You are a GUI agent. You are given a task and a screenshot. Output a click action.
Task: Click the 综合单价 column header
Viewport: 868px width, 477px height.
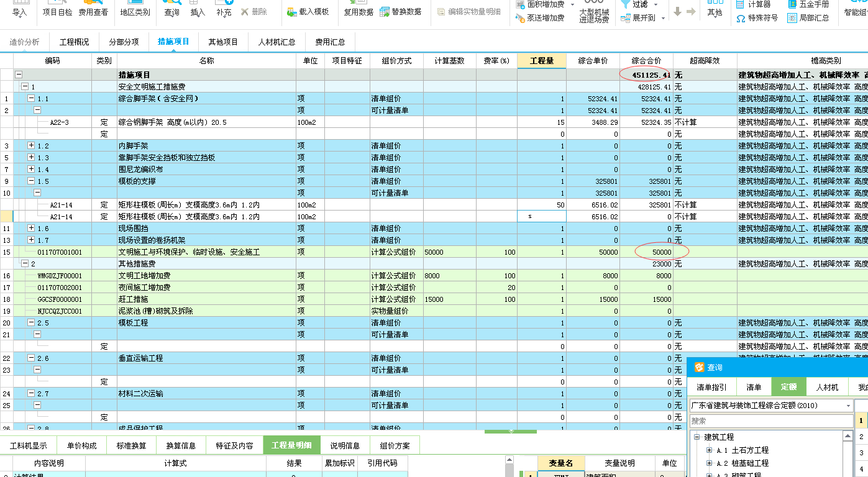coord(593,61)
